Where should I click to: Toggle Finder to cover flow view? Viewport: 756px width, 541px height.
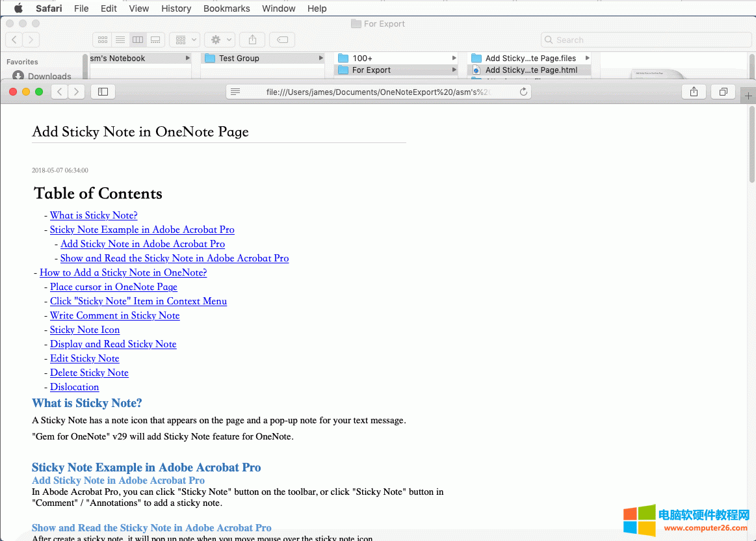tap(155, 40)
